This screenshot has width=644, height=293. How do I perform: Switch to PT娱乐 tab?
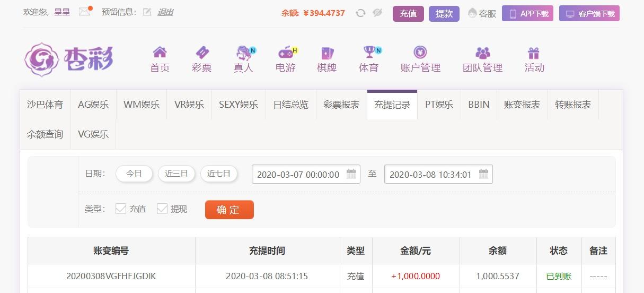(439, 105)
